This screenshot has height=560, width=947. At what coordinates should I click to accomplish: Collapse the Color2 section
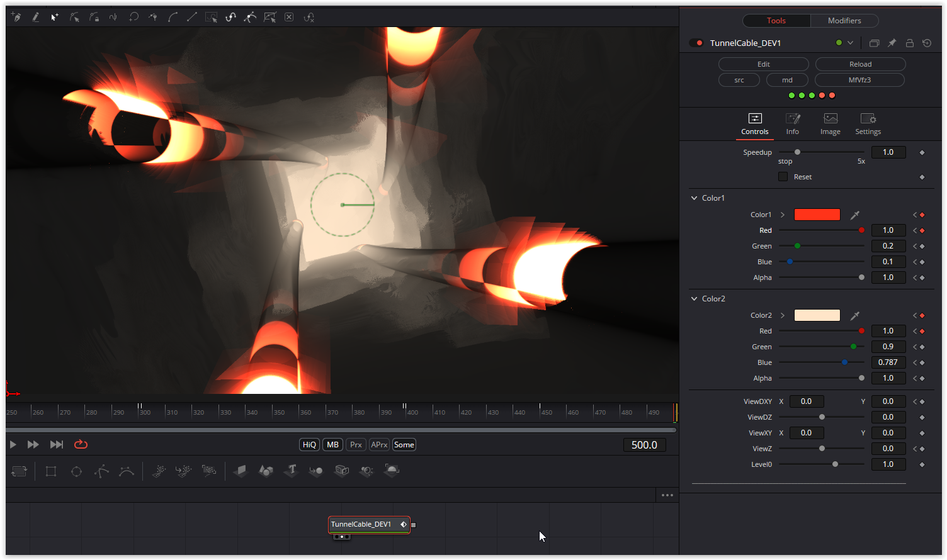695,299
